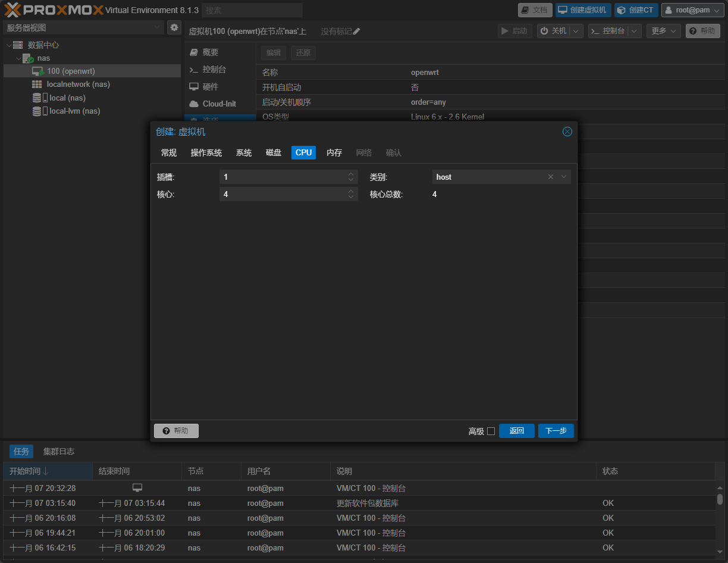Open the 硬件 hardware section
This screenshot has height=563, width=728.
[210, 87]
